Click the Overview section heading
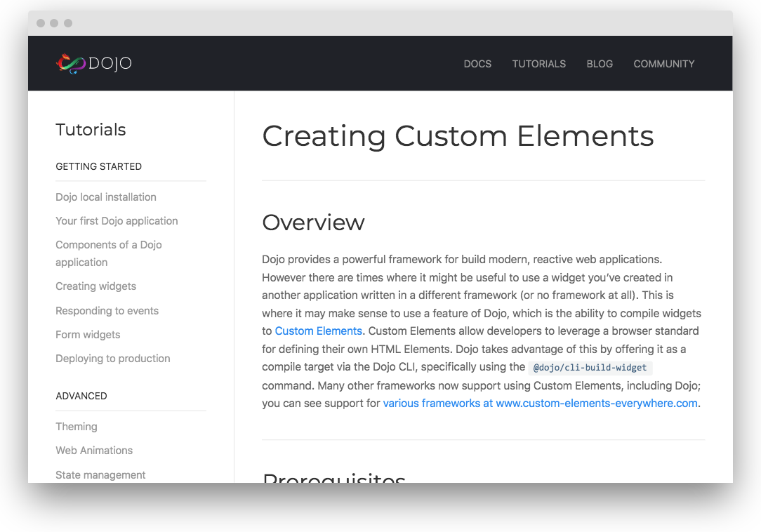 tap(313, 222)
